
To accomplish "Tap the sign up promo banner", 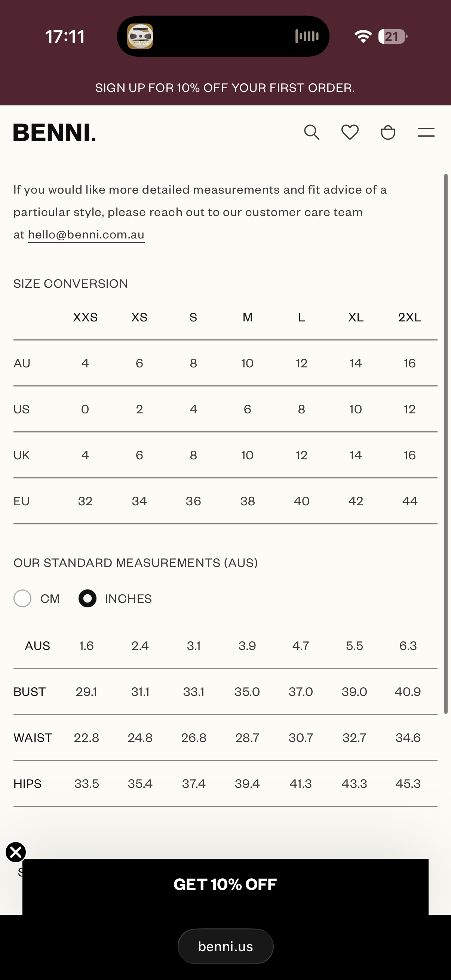I will pos(225,88).
